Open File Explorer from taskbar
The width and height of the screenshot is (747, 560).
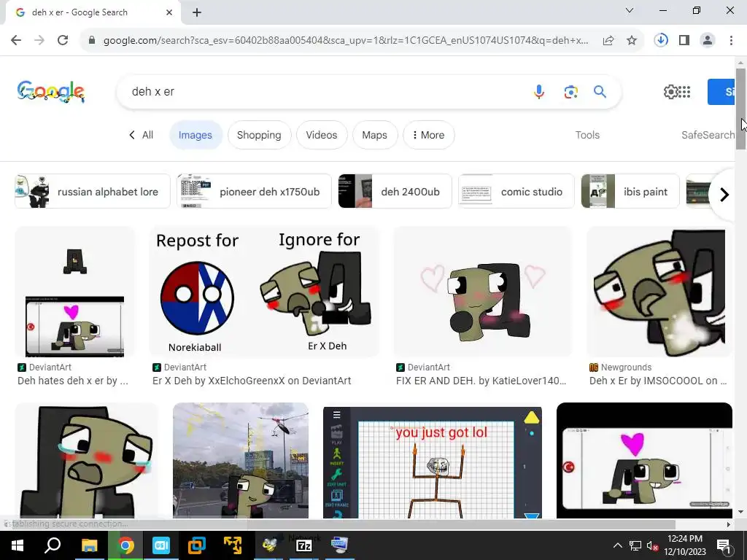click(x=89, y=545)
